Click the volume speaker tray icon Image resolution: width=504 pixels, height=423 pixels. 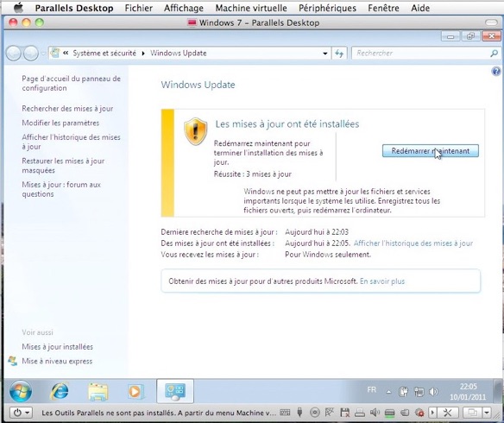[x=433, y=392]
